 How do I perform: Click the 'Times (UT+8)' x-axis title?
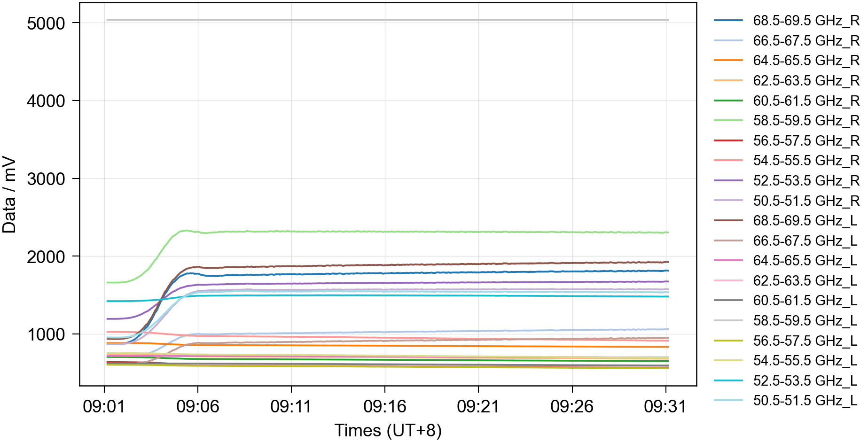(x=388, y=430)
